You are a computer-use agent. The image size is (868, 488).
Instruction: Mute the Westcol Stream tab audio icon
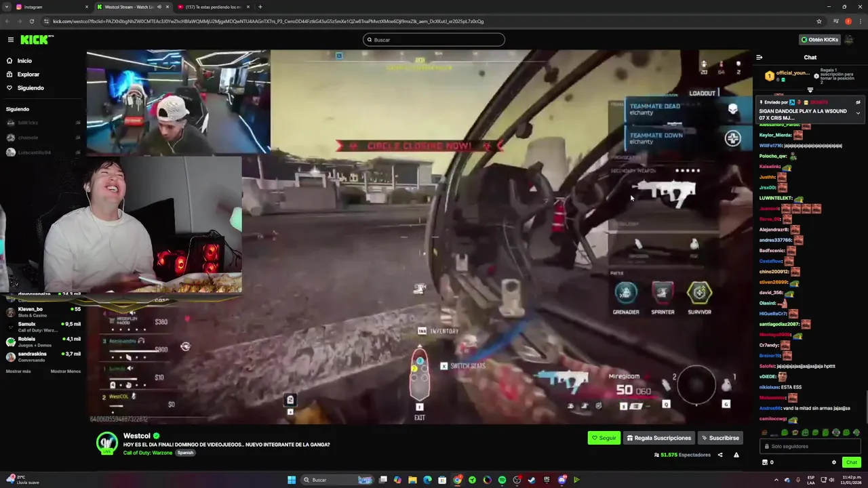pyautogui.click(x=159, y=7)
